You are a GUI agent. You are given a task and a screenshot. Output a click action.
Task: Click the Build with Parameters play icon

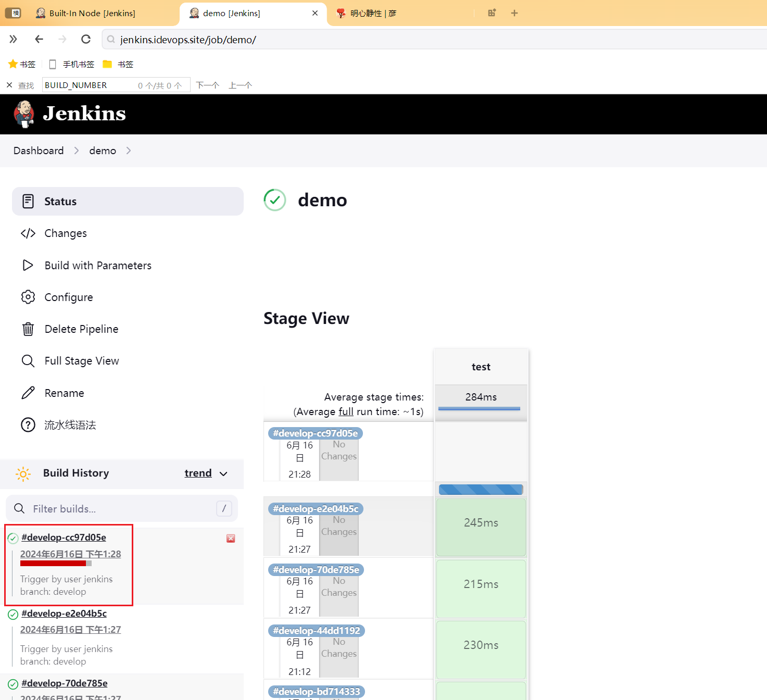(x=28, y=265)
